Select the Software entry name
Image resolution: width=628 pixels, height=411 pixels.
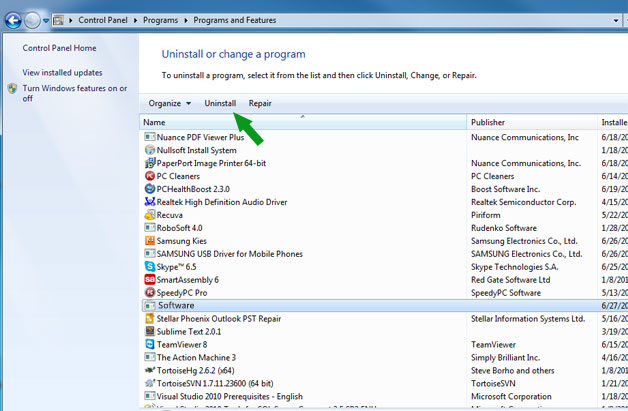pyautogui.click(x=176, y=306)
